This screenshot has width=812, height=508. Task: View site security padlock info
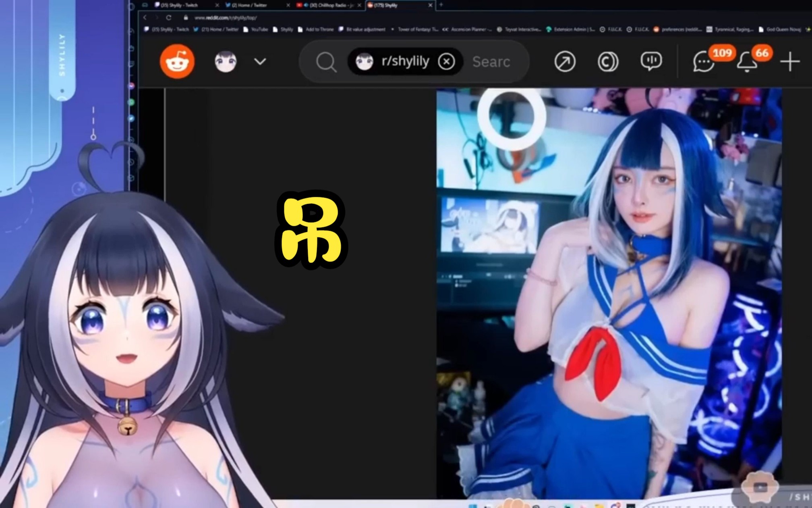[186, 18]
